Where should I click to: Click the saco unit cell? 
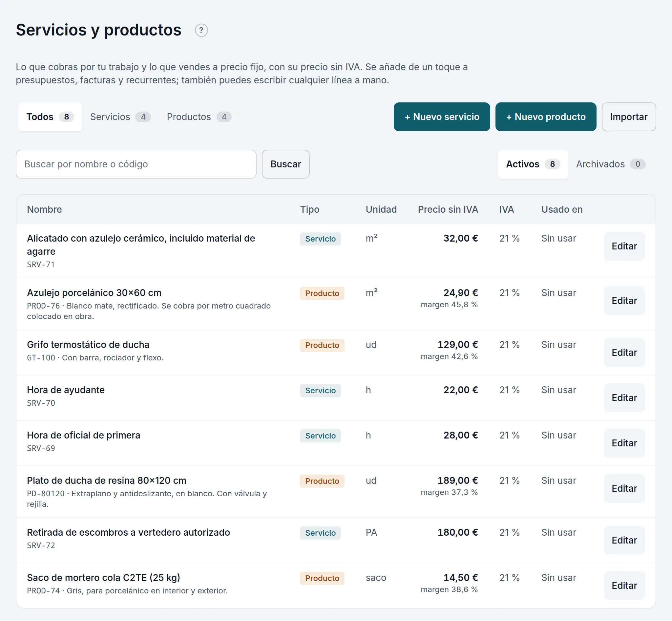(376, 578)
